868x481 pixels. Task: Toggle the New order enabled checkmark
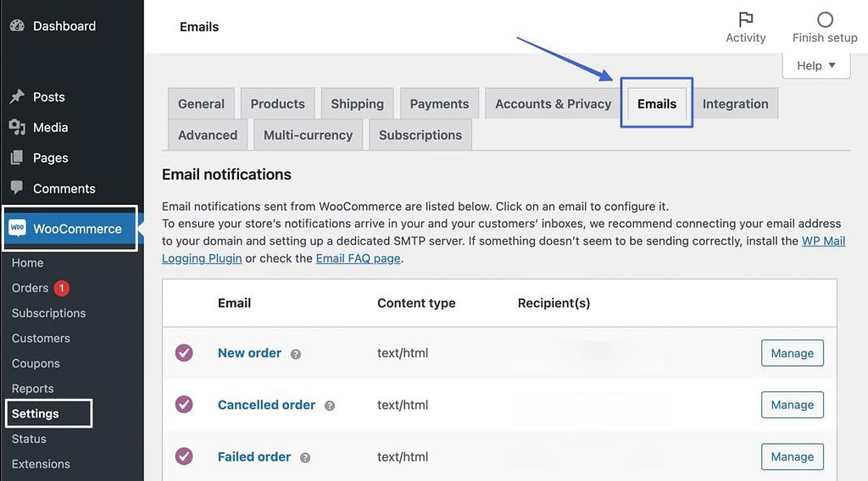(x=184, y=353)
